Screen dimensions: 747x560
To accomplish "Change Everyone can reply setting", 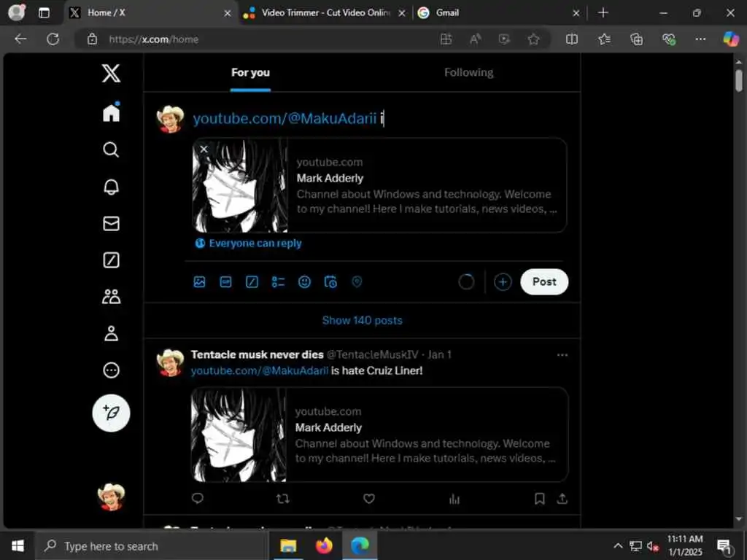I will coord(248,244).
